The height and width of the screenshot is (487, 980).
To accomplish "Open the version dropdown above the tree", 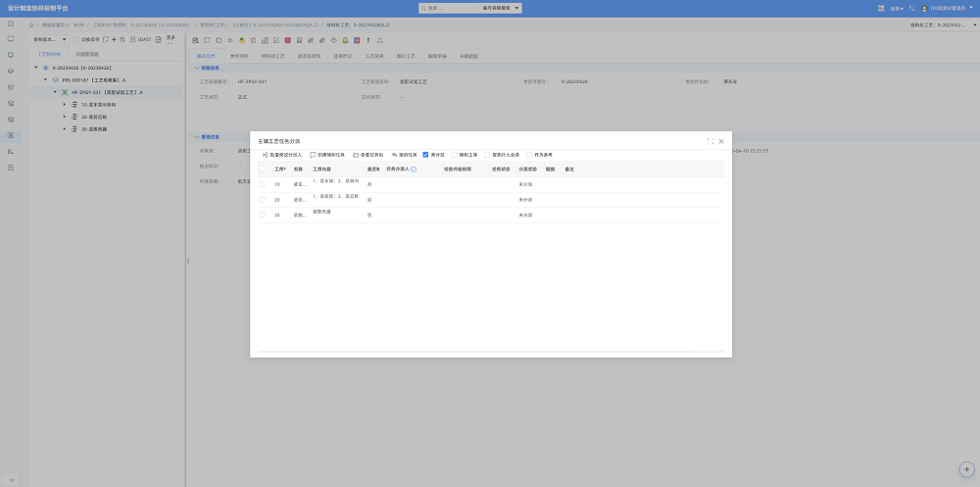I will (x=50, y=39).
